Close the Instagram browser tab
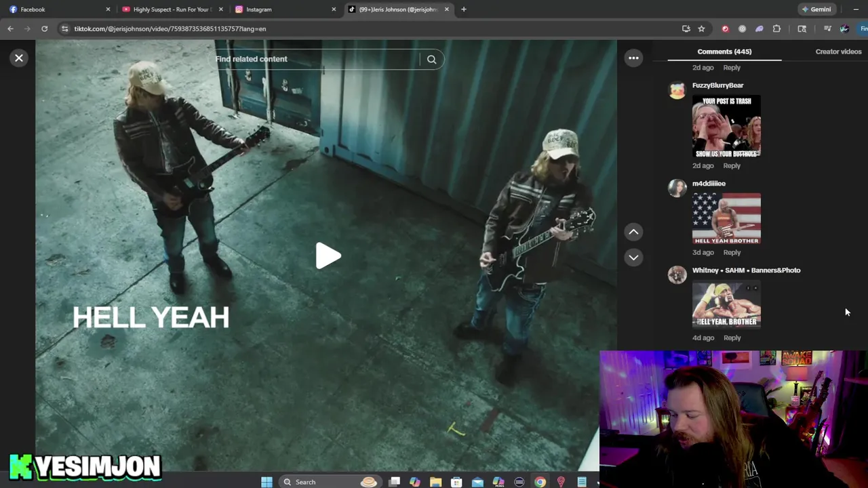The height and width of the screenshot is (488, 868). click(334, 9)
